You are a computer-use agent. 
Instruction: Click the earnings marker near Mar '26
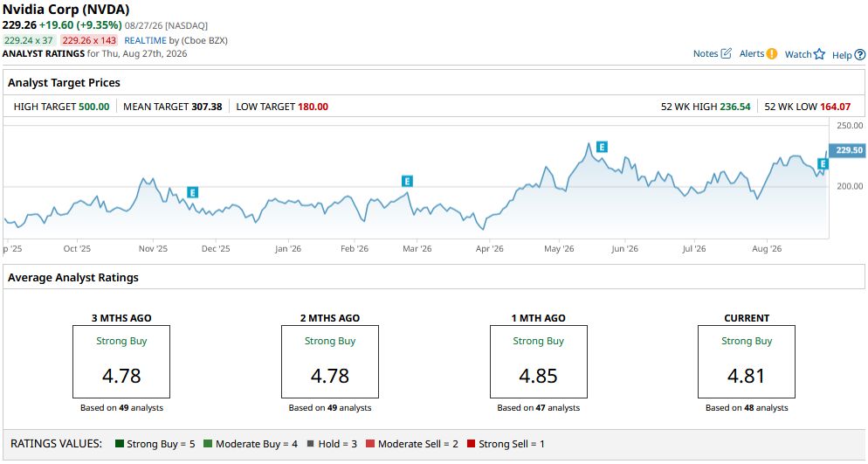pos(407,181)
